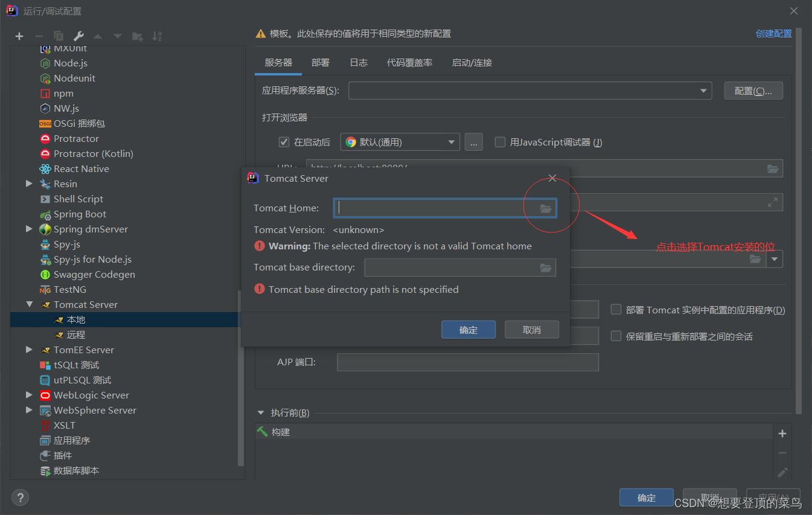This screenshot has height=515, width=812.
Task: Click the 创建配置 link
Action: pyautogui.click(x=774, y=33)
